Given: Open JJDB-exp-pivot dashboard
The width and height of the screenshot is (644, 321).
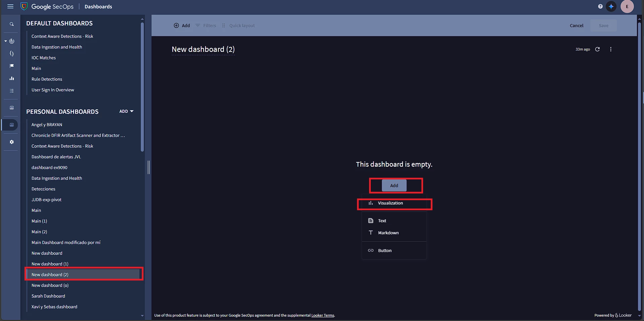Looking at the screenshot, I should point(46,199).
